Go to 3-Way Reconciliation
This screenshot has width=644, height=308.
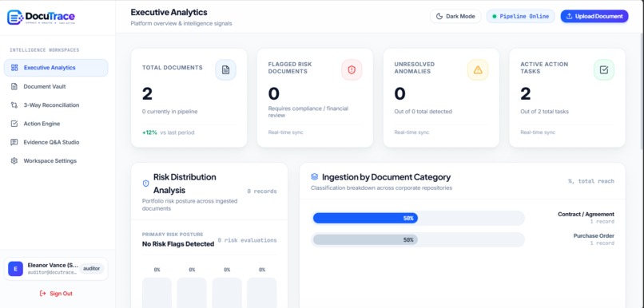56,105
